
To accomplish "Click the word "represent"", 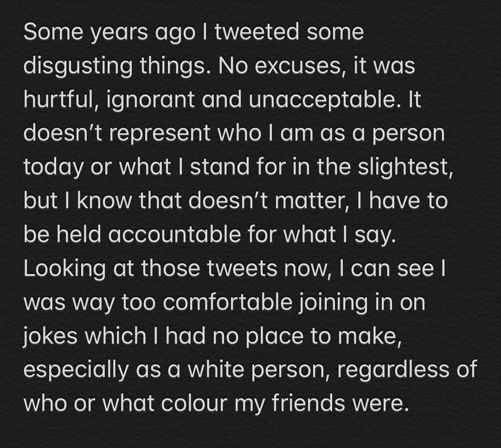I will click(x=160, y=134).
